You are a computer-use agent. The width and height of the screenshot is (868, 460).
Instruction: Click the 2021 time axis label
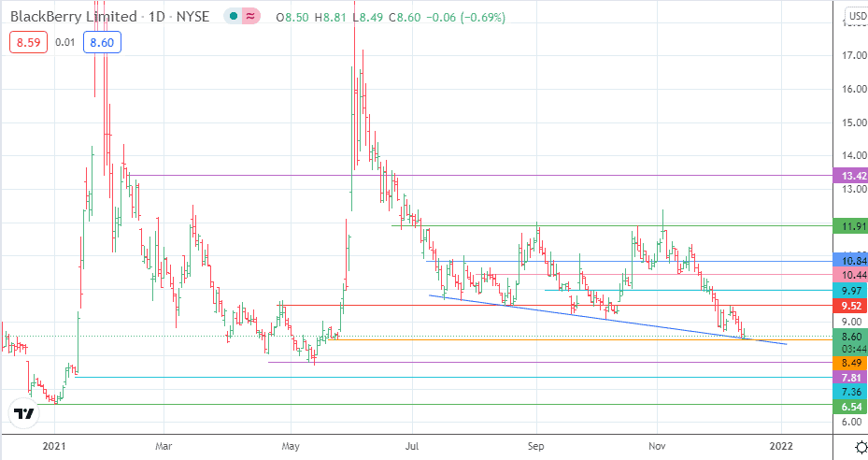54,446
